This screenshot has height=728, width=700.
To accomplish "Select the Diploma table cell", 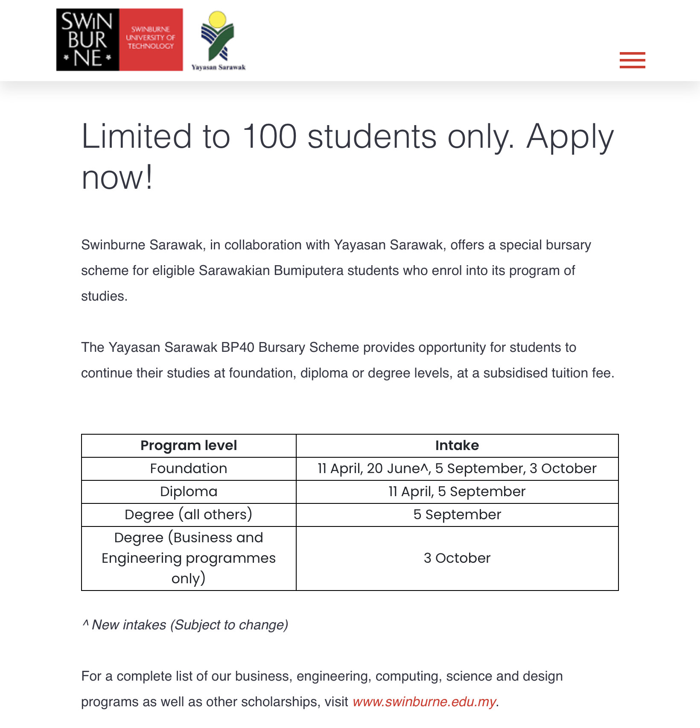I will (188, 491).
